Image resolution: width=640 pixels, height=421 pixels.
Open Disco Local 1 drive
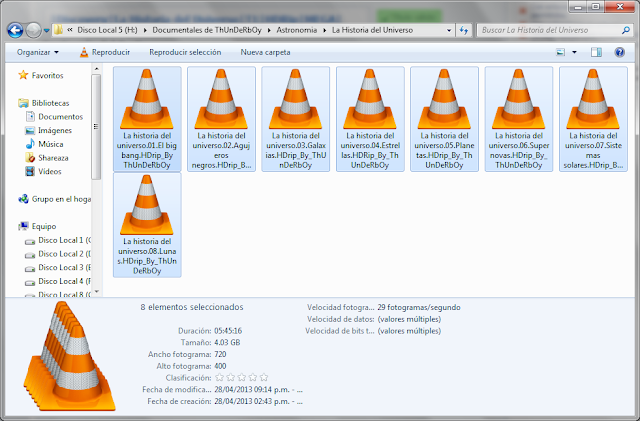click(58, 240)
